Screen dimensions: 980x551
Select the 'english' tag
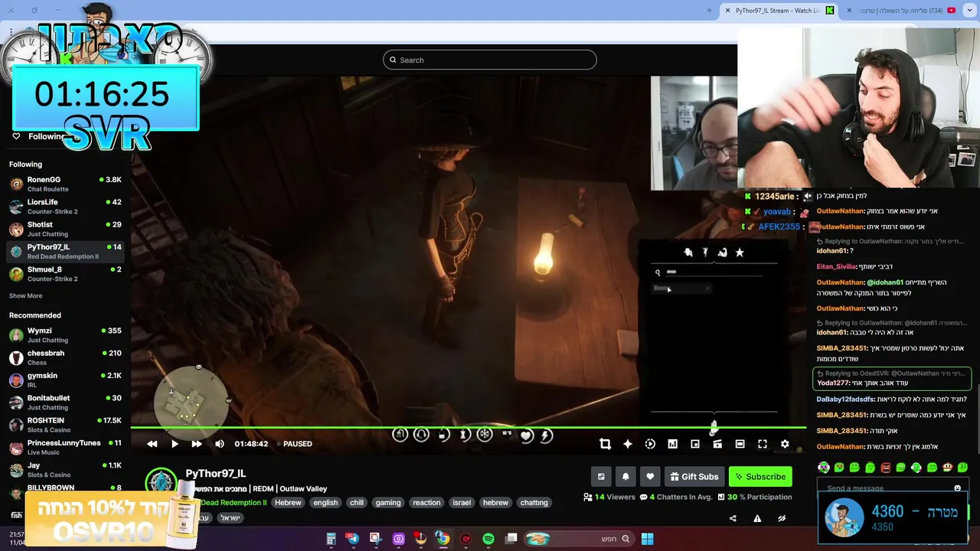click(325, 503)
